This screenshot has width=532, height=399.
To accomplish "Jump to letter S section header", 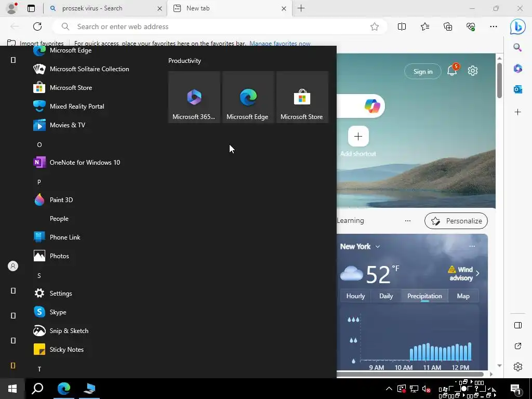I will [x=39, y=275].
